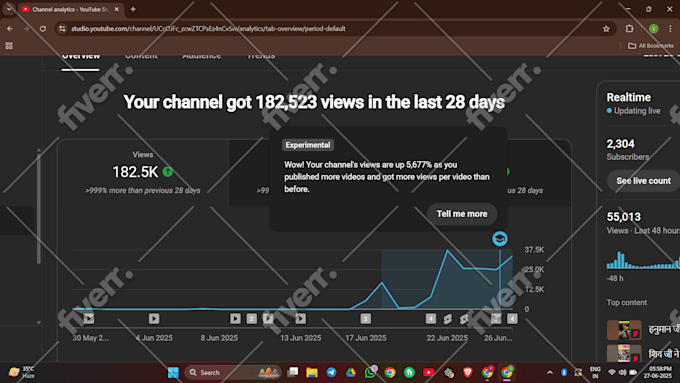Open the All Bookmarks folder
Image resolution: width=680 pixels, height=383 pixels.
point(651,46)
